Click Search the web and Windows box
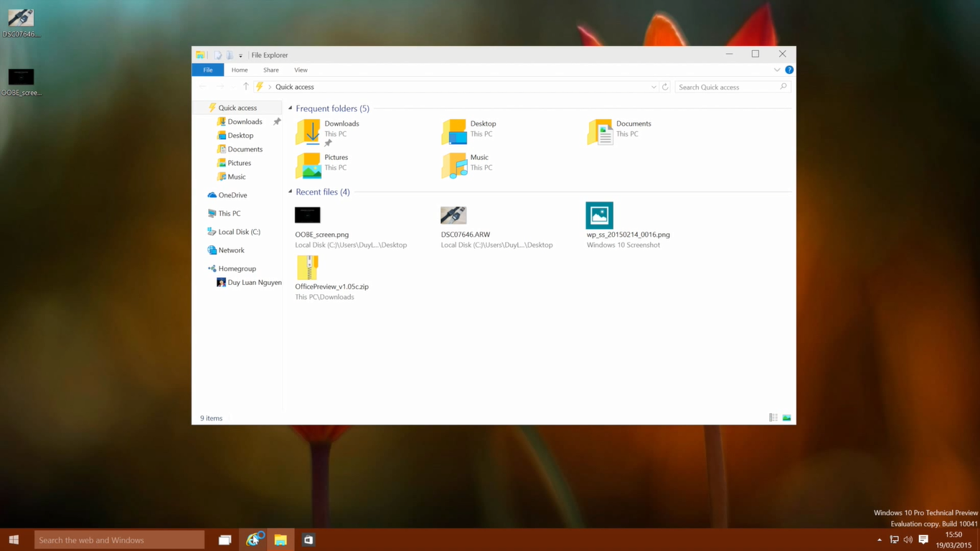This screenshot has width=980, height=551. [x=119, y=540]
